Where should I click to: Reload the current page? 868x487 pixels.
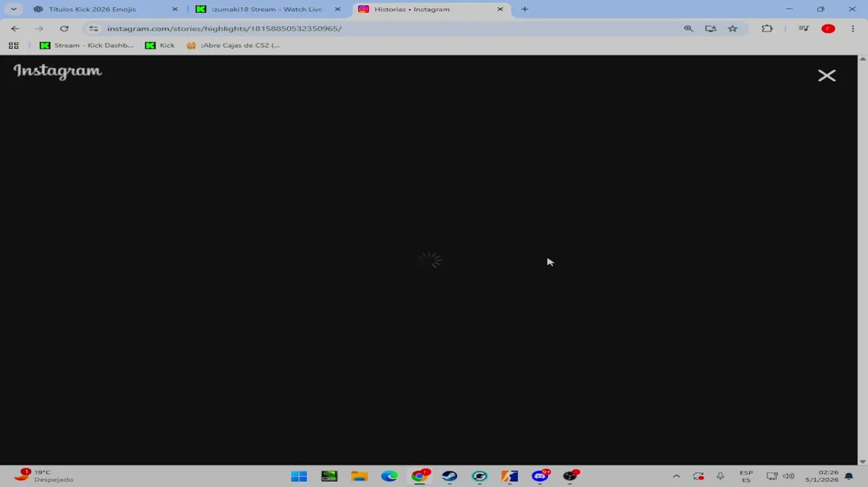pyautogui.click(x=64, y=28)
